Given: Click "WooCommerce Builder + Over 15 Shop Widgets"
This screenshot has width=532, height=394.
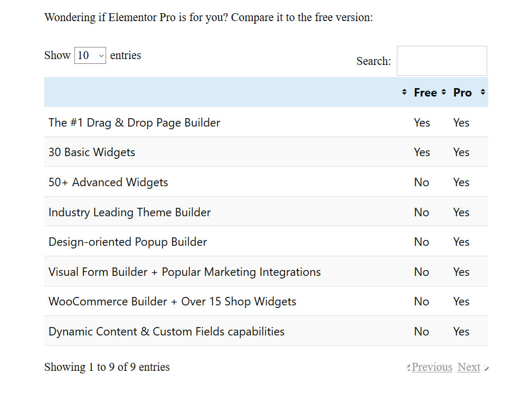Looking at the screenshot, I should coord(172,302).
